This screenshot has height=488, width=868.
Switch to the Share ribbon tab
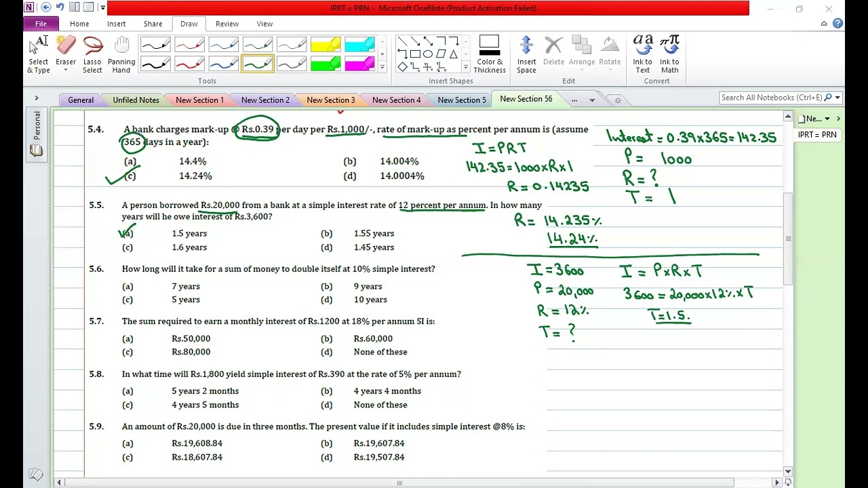153,24
